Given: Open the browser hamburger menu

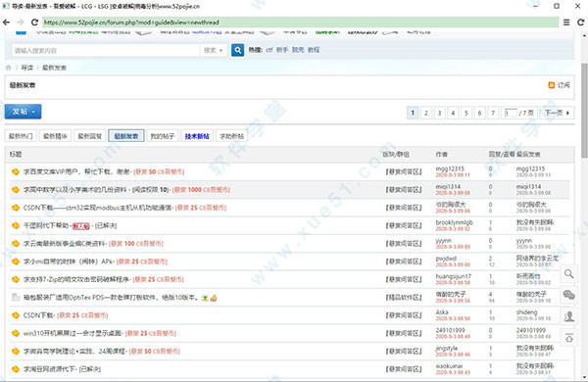Looking at the screenshot, I should click(x=566, y=23).
